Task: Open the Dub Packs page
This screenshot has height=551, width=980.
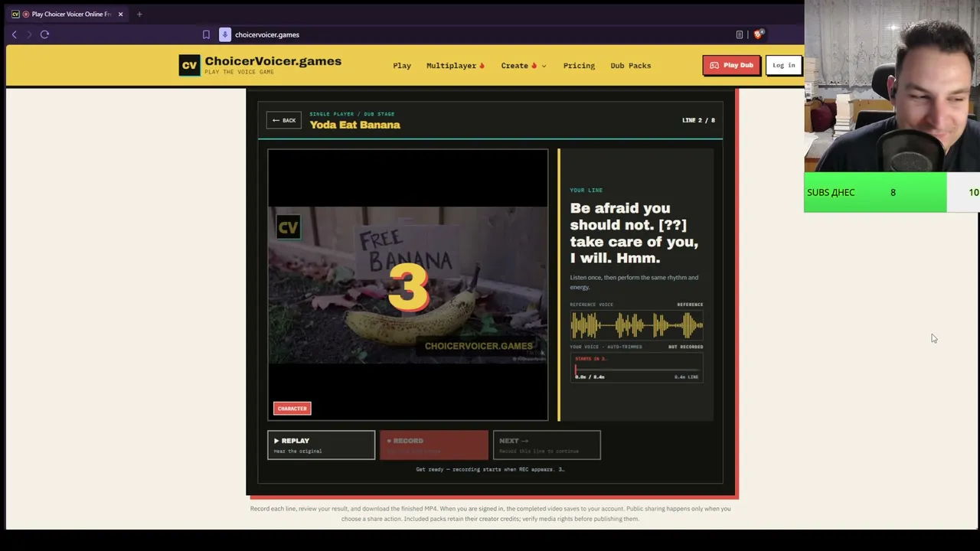Action: [x=631, y=66]
